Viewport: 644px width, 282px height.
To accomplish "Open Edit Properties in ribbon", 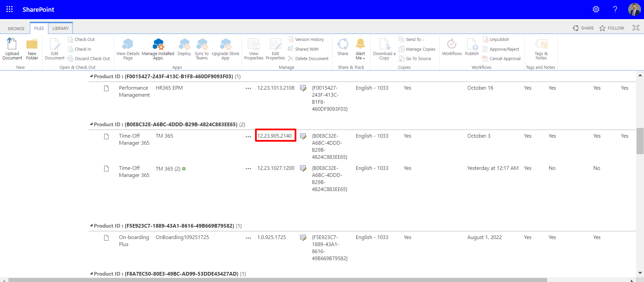I will point(275,49).
